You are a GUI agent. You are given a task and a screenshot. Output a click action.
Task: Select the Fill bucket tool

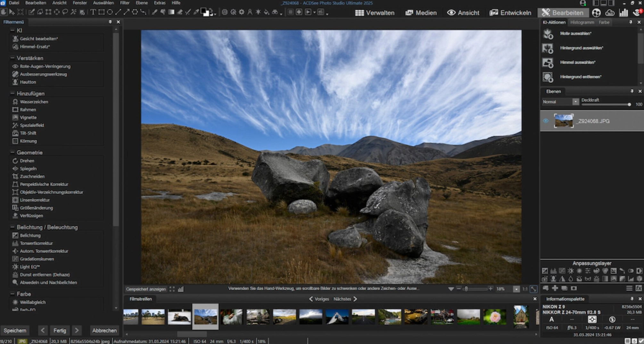(x=266, y=12)
